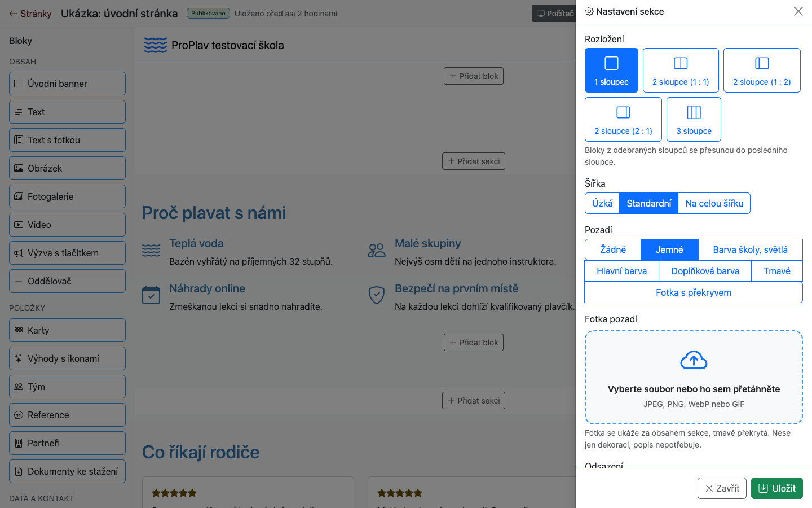Select the Jemné background option
The height and width of the screenshot is (508, 812).
(669, 249)
